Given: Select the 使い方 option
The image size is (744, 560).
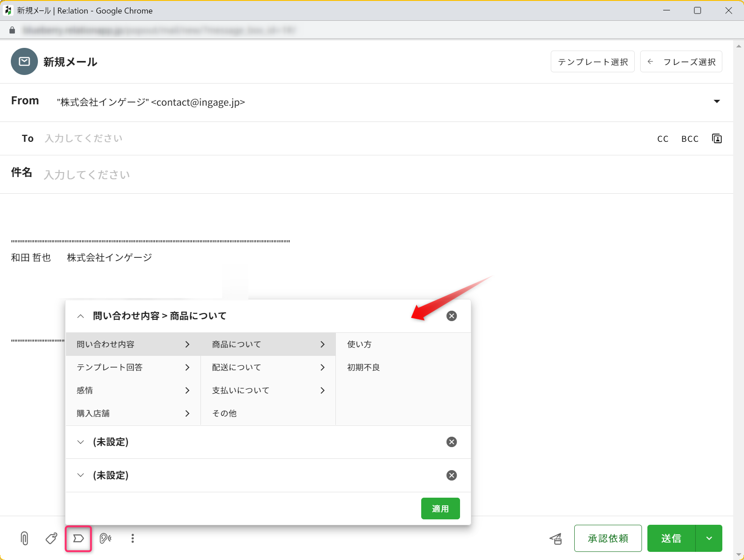Looking at the screenshot, I should coord(359,344).
